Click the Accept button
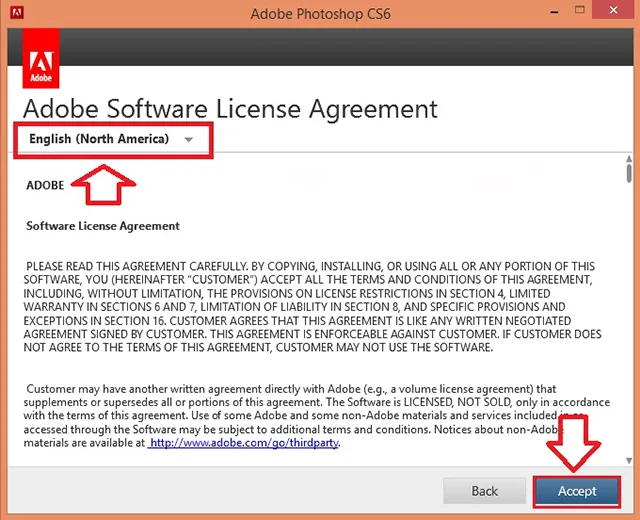Image resolution: width=640 pixels, height=520 pixels. point(577,491)
